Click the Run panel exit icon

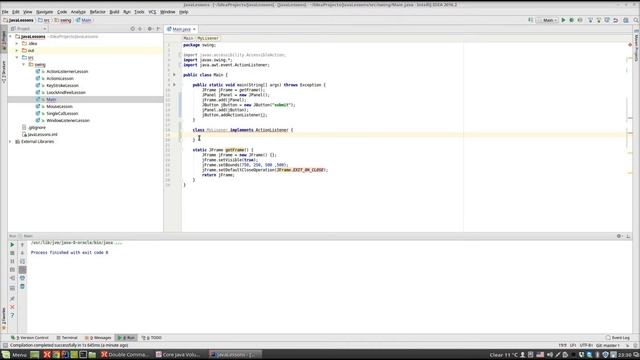[x=12, y=278]
